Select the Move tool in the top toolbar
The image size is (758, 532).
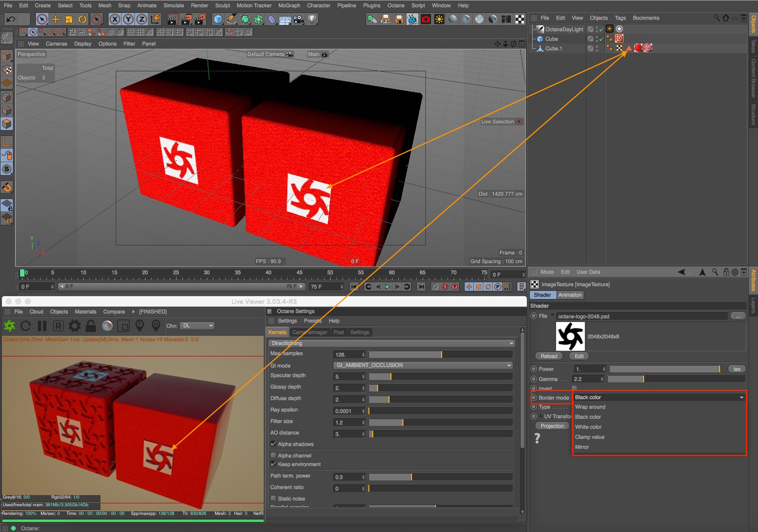tap(56, 19)
